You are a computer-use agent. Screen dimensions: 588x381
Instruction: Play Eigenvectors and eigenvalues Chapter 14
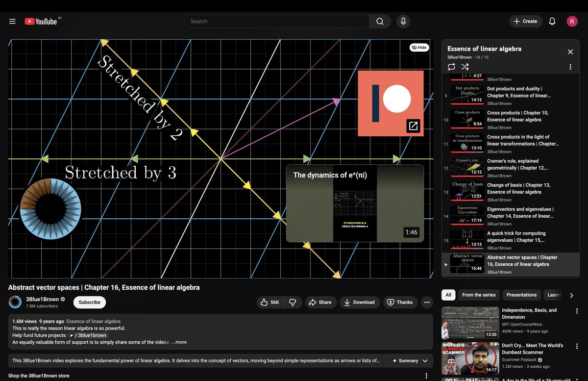coord(510,216)
